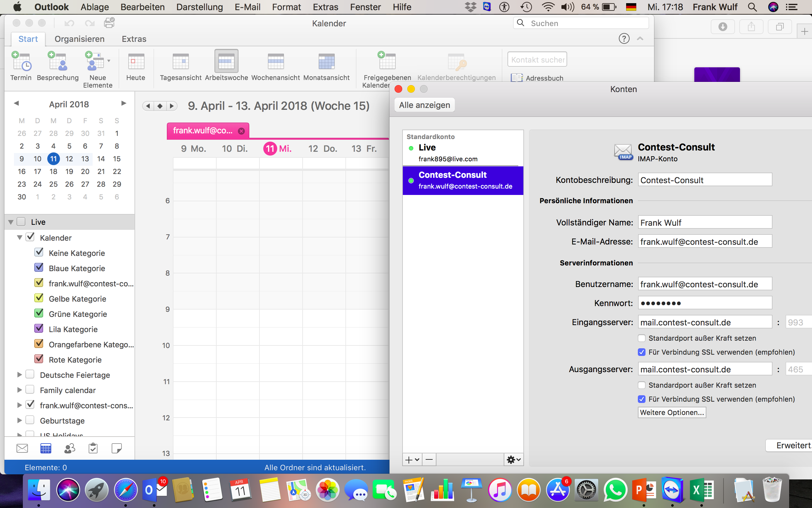
Task: Collapse the Live account tree
Action: [x=11, y=222]
